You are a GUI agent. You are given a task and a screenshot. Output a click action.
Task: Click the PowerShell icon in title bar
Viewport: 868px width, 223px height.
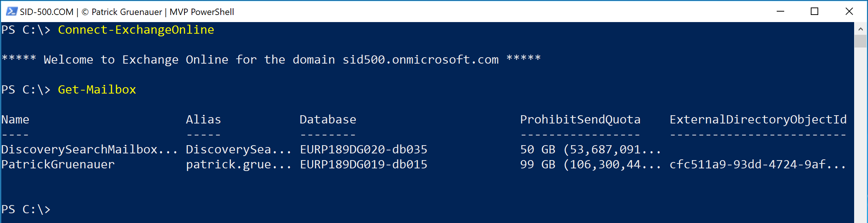(x=12, y=12)
